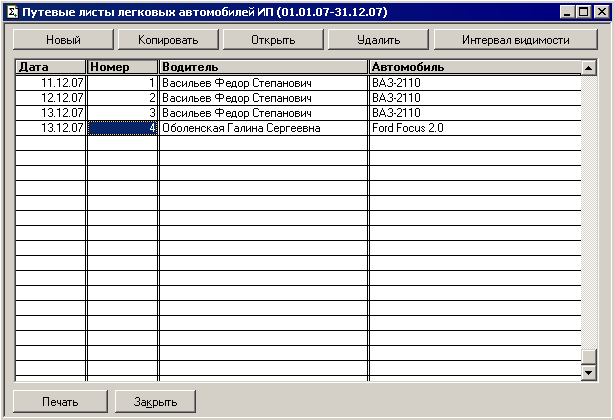Select the Оболенская Галина Сергеевна driver cell
The height and width of the screenshot is (420, 614).
coord(263,128)
